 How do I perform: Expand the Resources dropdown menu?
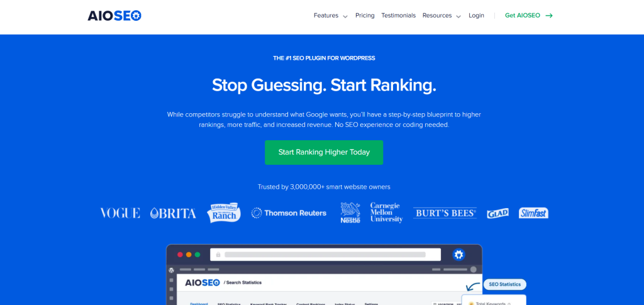click(x=441, y=16)
